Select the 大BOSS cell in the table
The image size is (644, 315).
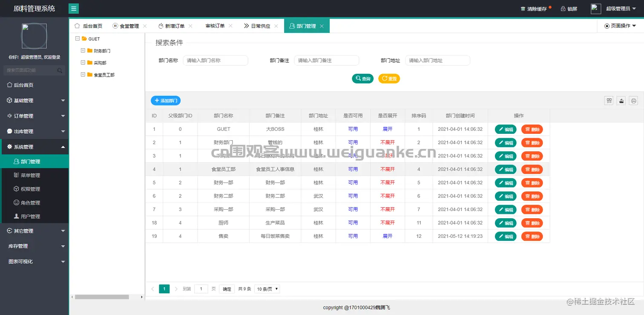(275, 129)
